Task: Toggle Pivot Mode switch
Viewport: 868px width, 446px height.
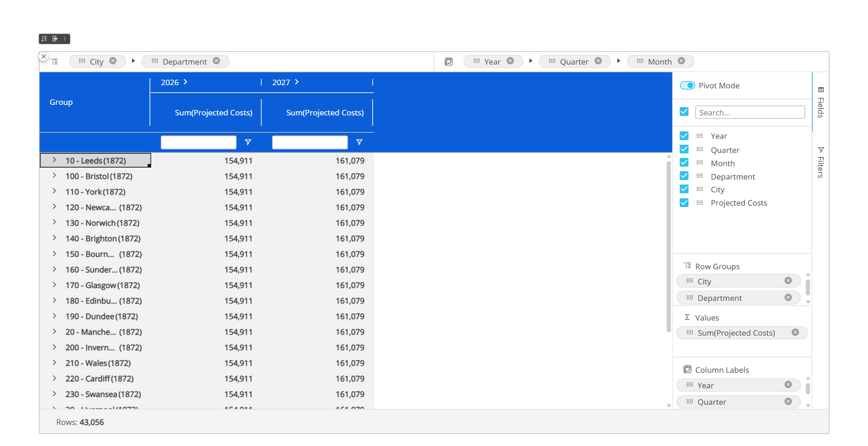Action: [x=687, y=86]
